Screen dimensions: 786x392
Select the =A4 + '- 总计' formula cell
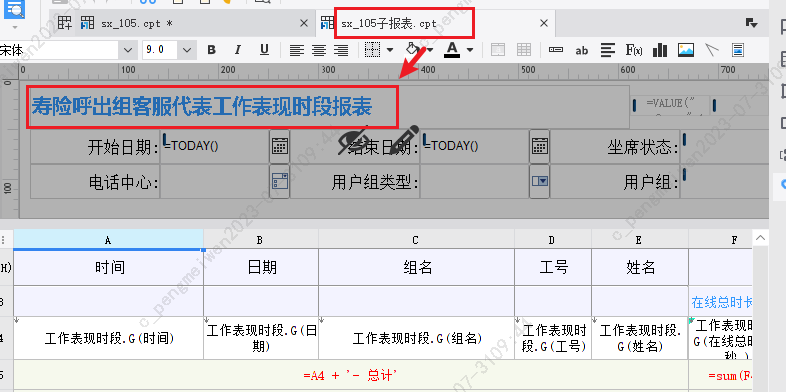click(351, 375)
